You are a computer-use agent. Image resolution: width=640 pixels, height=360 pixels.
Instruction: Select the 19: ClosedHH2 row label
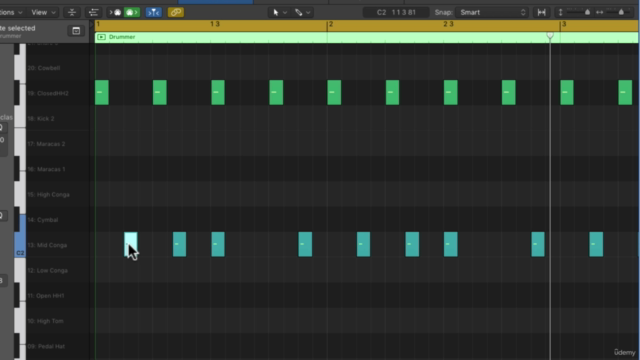[x=48, y=93]
